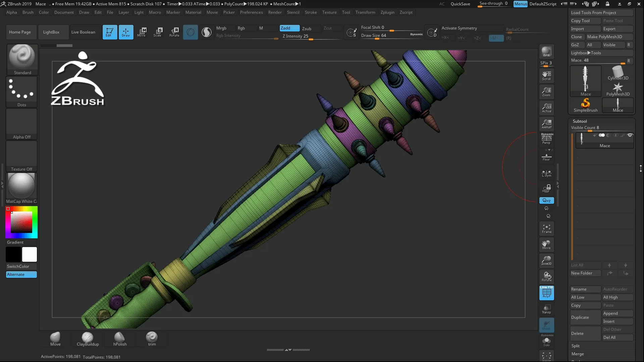Open the Stroke menu item
644x362 pixels.
click(311, 12)
